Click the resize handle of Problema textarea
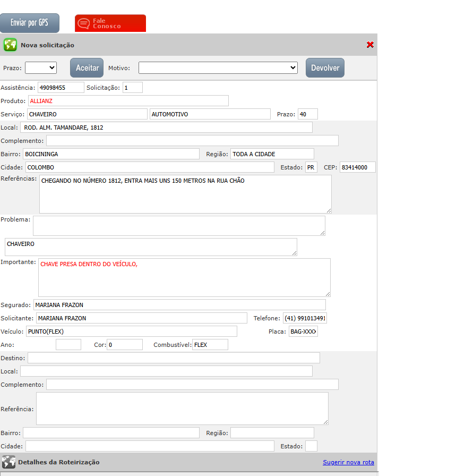 click(x=322, y=233)
